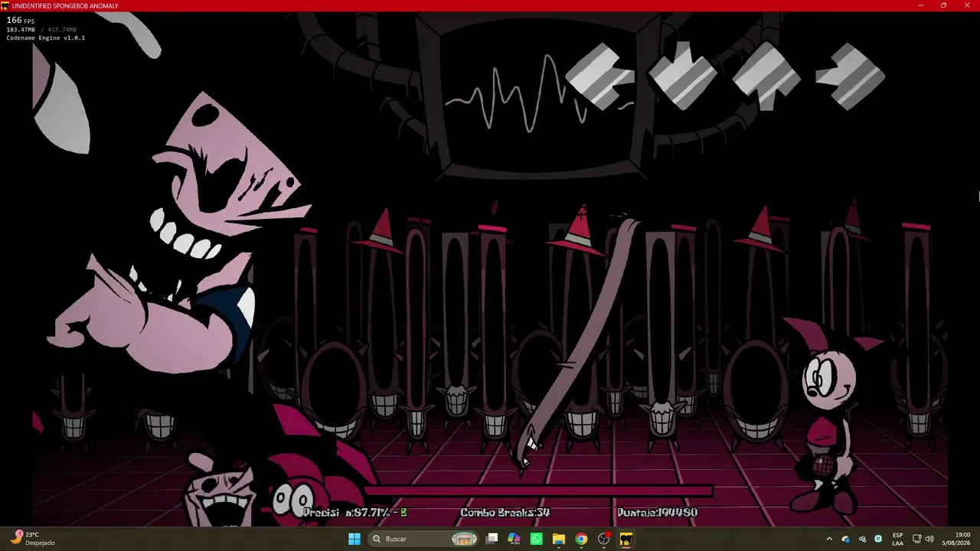Click the UNIDENTIFIED SPONGEBOB ANOMALY window title

(x=65, y=6)
